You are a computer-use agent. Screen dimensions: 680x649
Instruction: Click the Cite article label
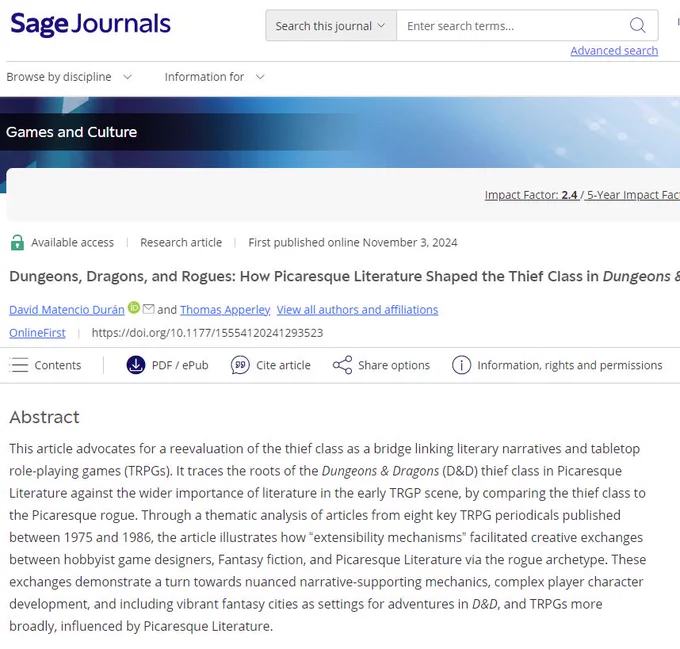pyautogui.click(x=283, y=365)
